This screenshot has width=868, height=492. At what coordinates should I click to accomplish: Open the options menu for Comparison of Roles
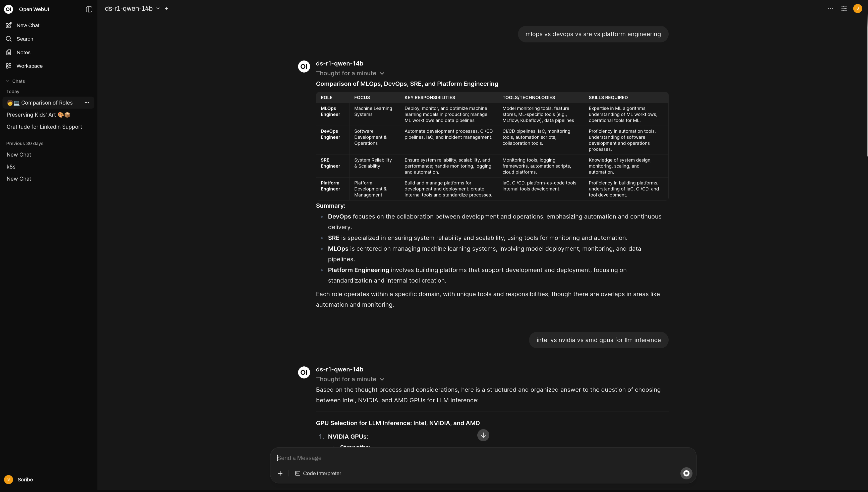tap(87, 103)
